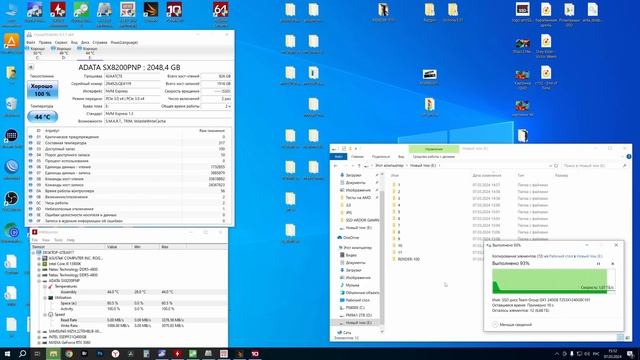Image resolution: width=640 pixels, height=360 pixels.
Task: Pause the file copy operation
Action: [x=598, y=264]
